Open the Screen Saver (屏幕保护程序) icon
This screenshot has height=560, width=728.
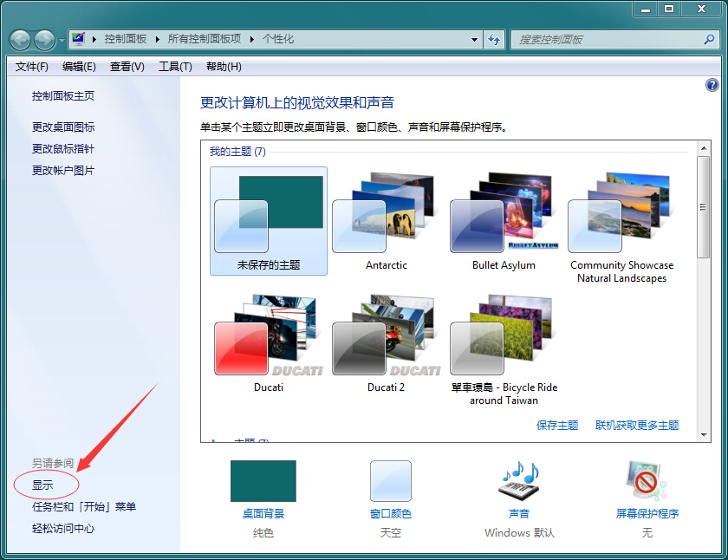click(647, 481)
